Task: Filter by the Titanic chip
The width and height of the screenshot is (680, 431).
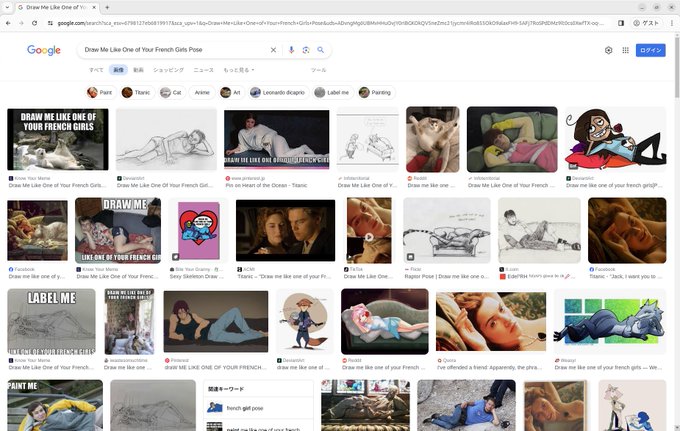Action: pos(137,92)
